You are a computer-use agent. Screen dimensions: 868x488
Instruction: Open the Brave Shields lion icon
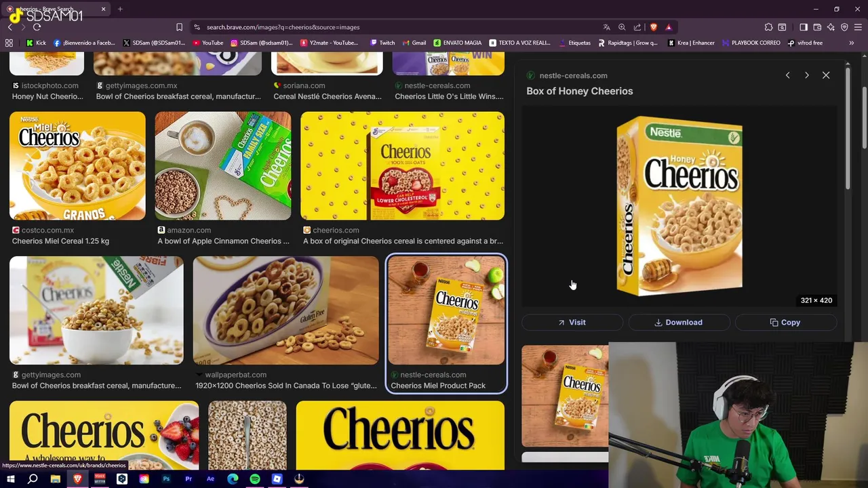tap(653, 27)
